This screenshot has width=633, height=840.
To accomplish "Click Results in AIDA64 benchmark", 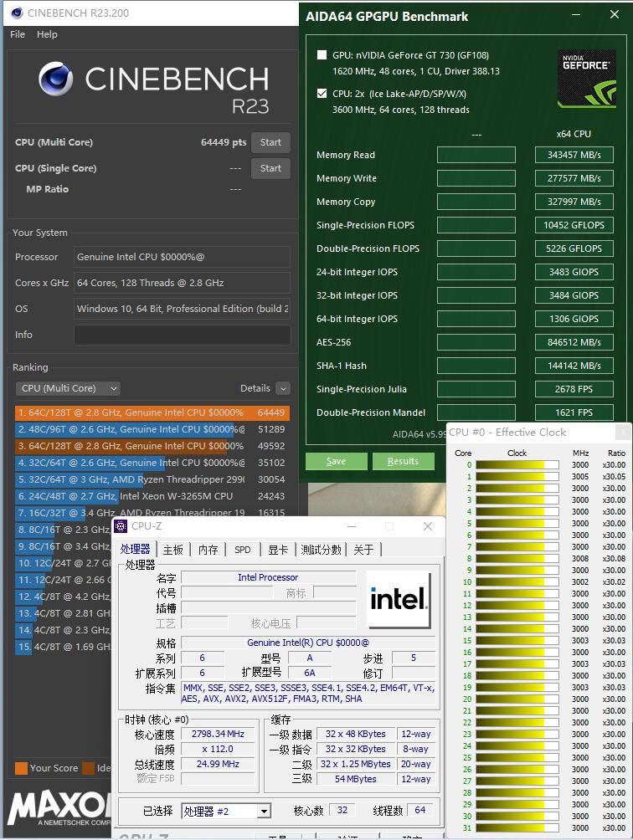I will click(403, 461).
